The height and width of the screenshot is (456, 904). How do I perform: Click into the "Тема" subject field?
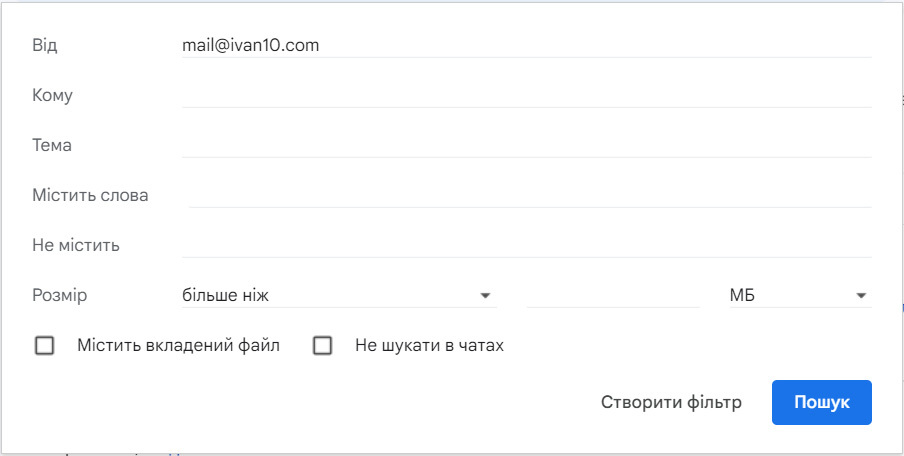526,145
